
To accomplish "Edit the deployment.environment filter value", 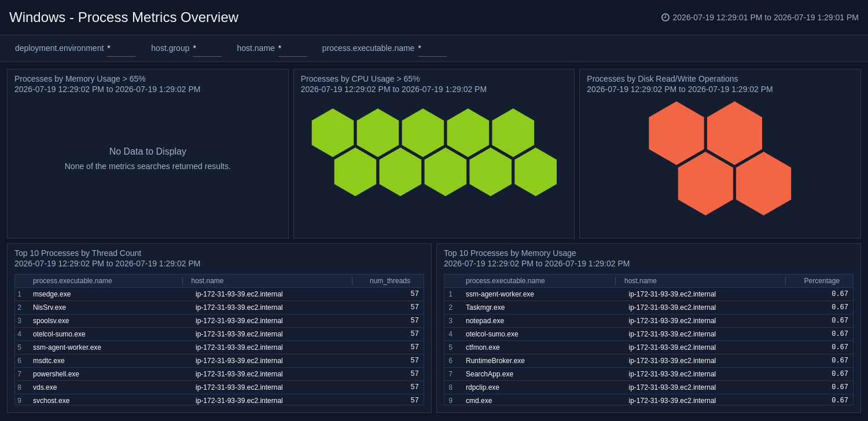I will (122, 49).
